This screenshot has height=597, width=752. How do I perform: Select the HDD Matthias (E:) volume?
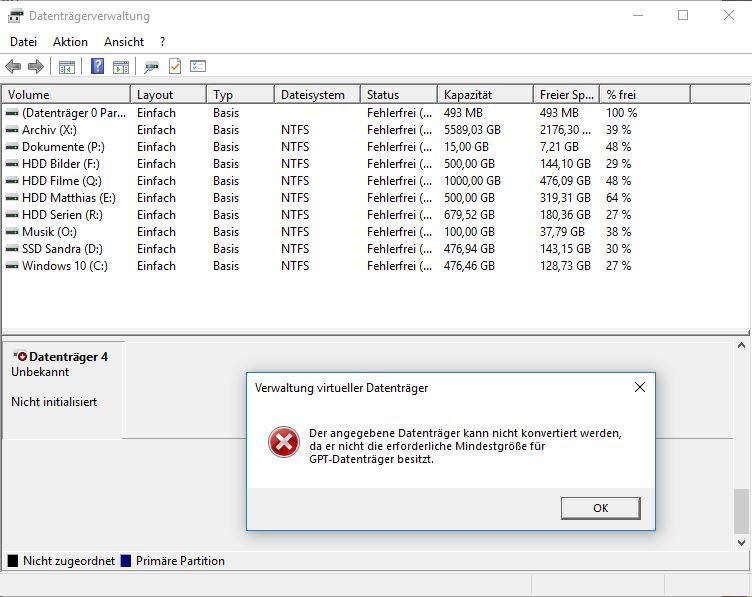(69, 198)
